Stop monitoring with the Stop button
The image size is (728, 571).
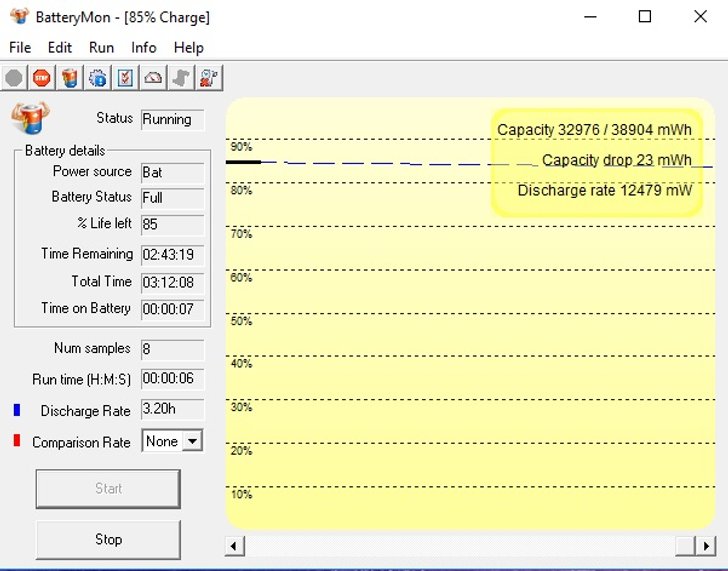[x=108, y=539]
